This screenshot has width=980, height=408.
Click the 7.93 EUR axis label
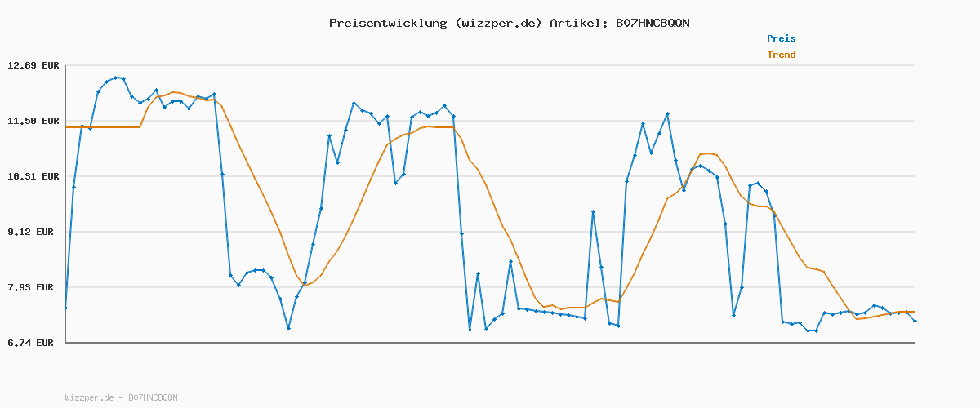pos(33,287)
